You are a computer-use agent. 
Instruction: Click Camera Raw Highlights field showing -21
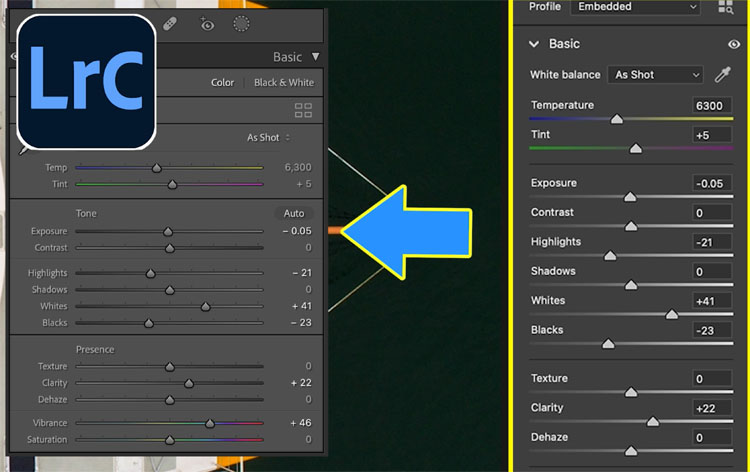point(712,242)
